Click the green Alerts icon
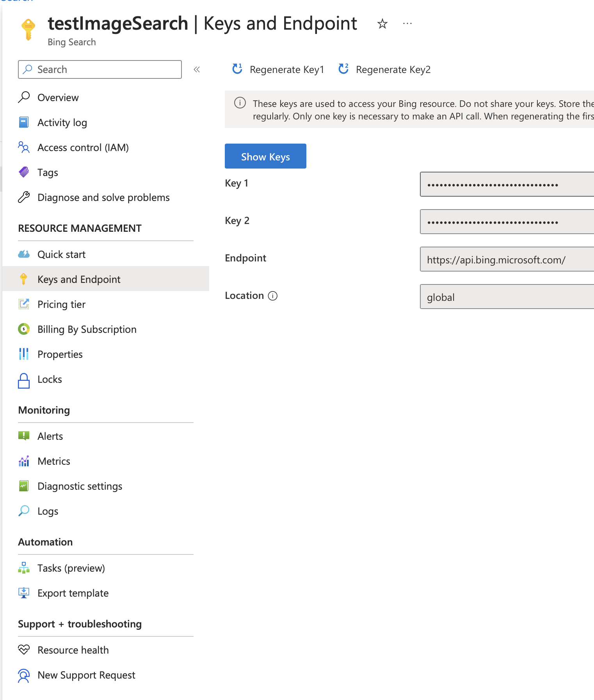 24,436
